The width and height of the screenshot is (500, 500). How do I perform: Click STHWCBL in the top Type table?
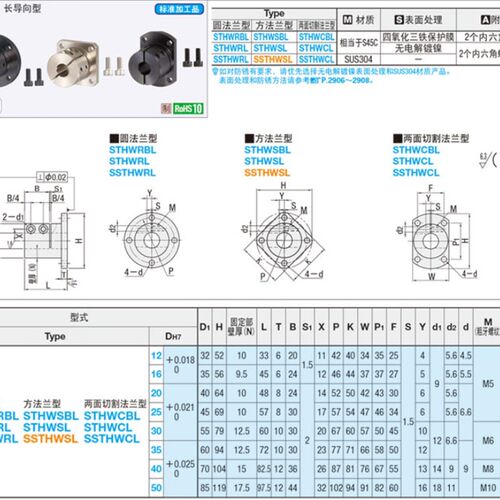(316, 37)
